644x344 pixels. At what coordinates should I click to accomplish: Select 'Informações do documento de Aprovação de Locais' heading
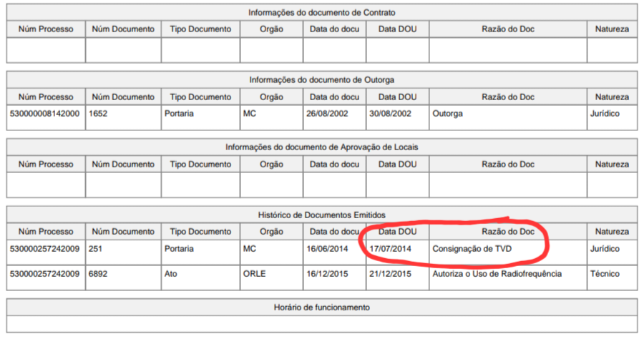pyautogui.click(x=321, y=147)
